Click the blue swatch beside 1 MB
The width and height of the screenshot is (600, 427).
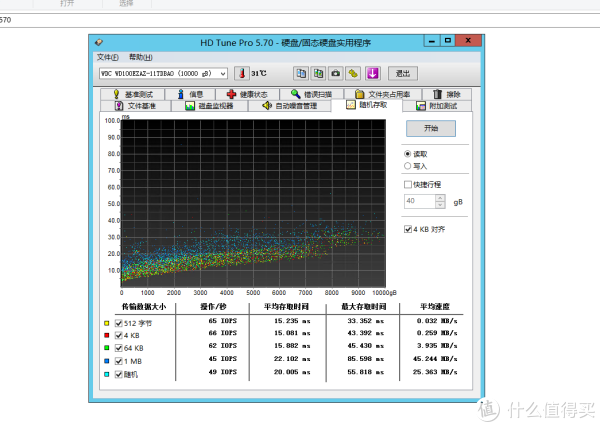107,361
